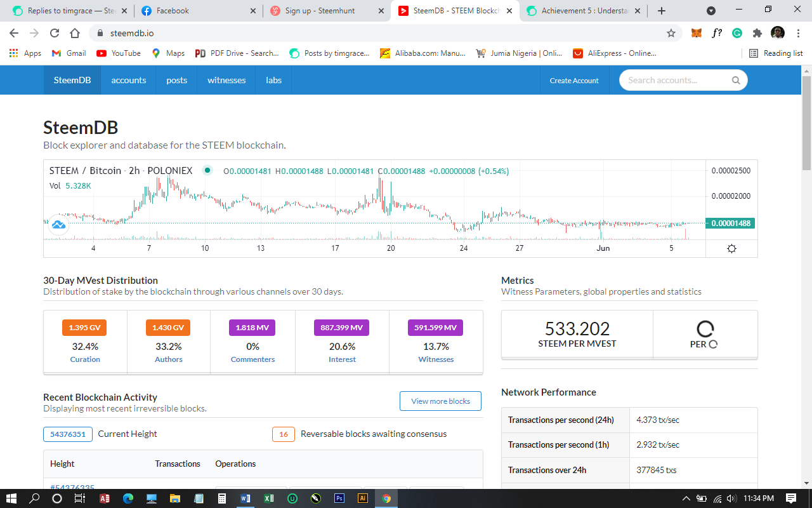The height and width of the screenshot is (508, 812).
Task: Open the Windows Start menu
Action: click(11, 498)
